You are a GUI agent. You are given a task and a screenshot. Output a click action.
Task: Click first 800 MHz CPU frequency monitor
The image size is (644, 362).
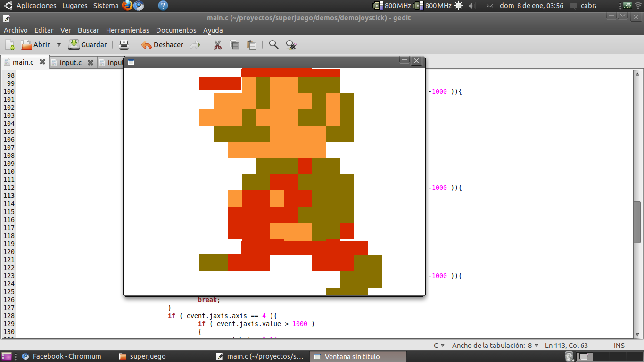point(392,6)
